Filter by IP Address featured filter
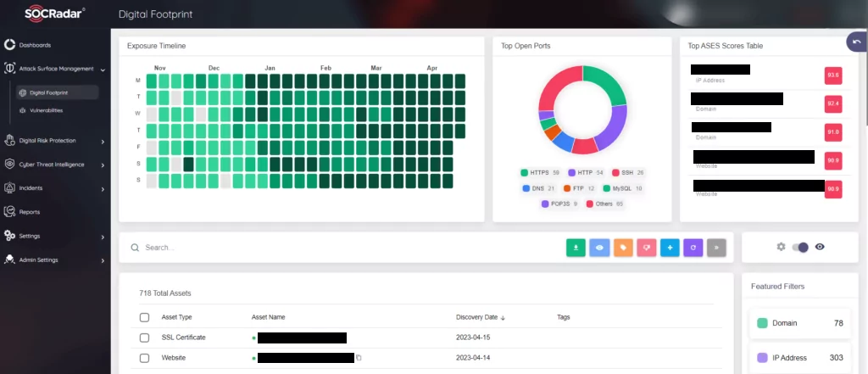The image size is (868, 374). pyautogui.click(x=799, y=358)
